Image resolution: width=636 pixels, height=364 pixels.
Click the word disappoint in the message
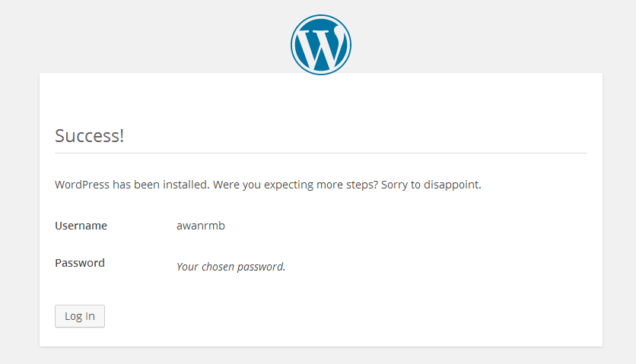click(x=452, y=185)
